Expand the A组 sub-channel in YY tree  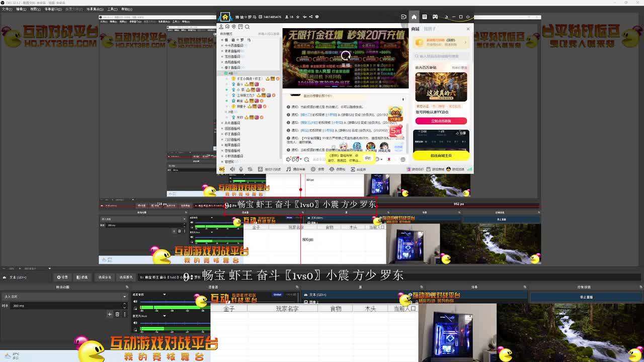pos(226,73)
